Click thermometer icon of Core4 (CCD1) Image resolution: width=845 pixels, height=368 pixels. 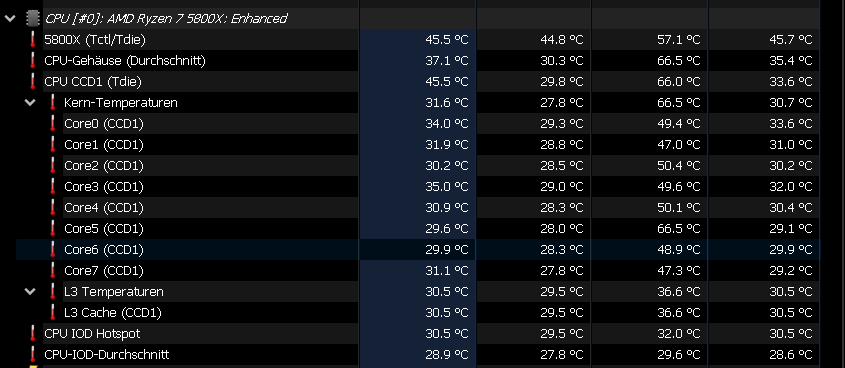tap(52, 207)
